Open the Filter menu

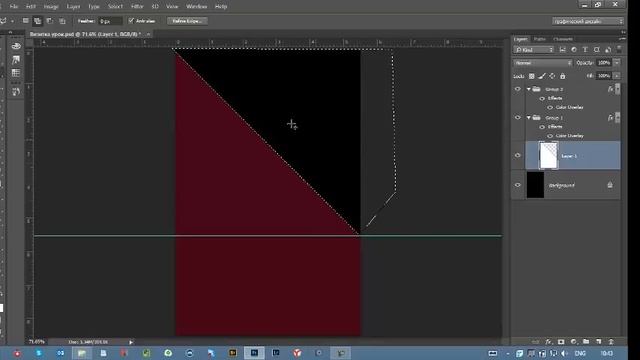[137, 7]
